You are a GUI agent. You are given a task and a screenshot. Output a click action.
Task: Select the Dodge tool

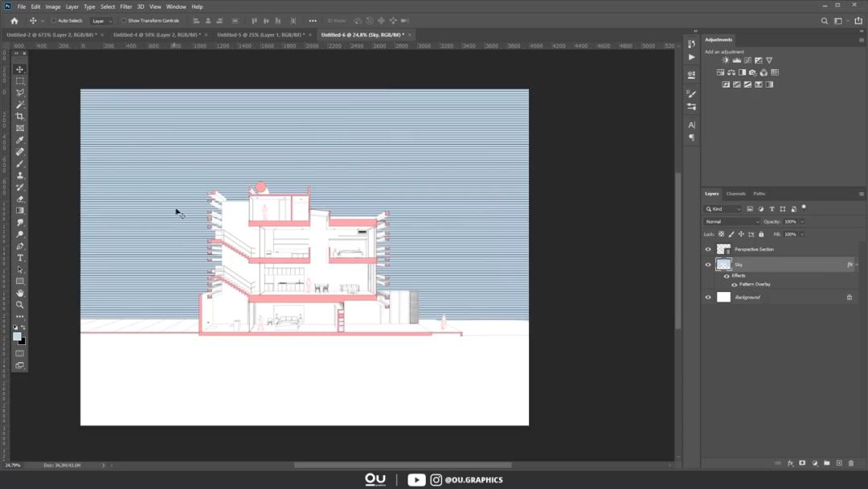point(20,234)
